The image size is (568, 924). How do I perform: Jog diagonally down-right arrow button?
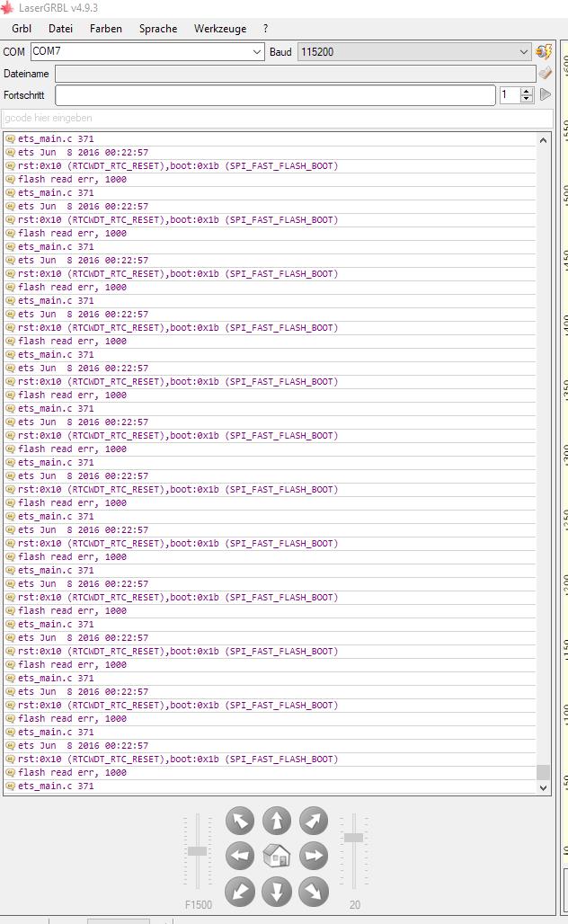(x=314, y=892)
